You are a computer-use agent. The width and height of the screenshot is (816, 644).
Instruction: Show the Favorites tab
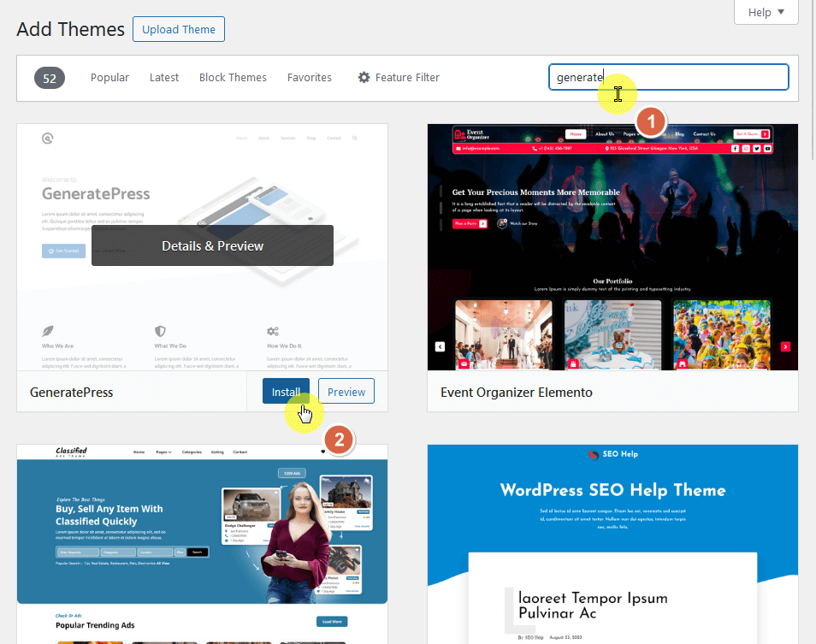coord(309,78)
